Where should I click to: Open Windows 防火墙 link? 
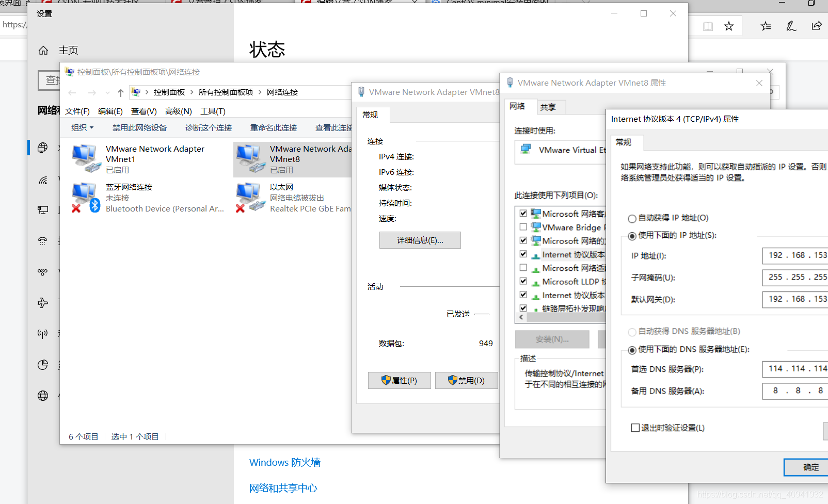(285, 463)
